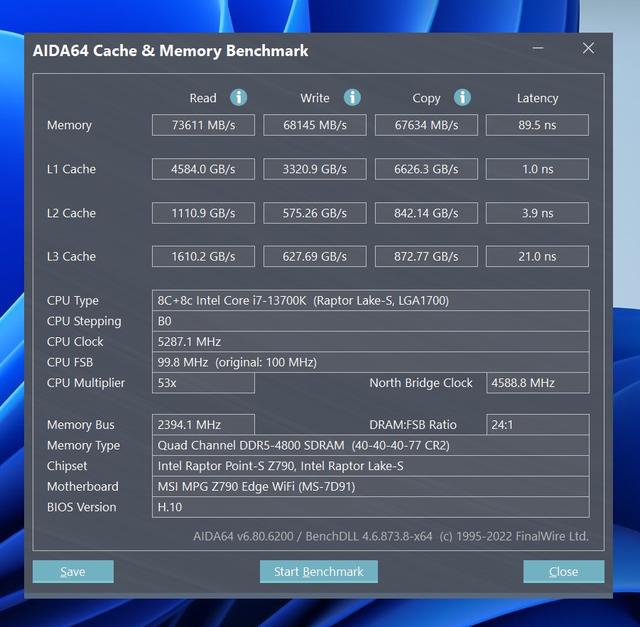Select the L2 Cache Write value 575.26 GB/s
Image resolution: width=640 pixels, height=627 pixels.
(x=315, y=213)
